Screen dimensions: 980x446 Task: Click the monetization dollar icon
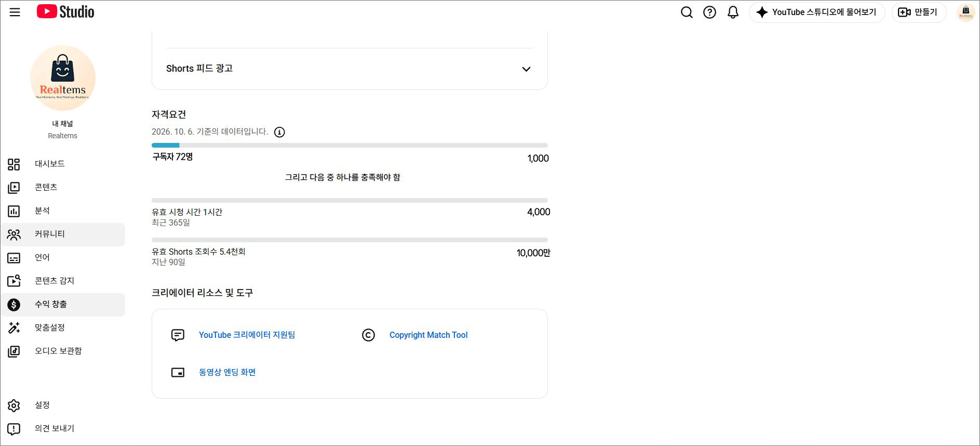(x=14, y=305)
